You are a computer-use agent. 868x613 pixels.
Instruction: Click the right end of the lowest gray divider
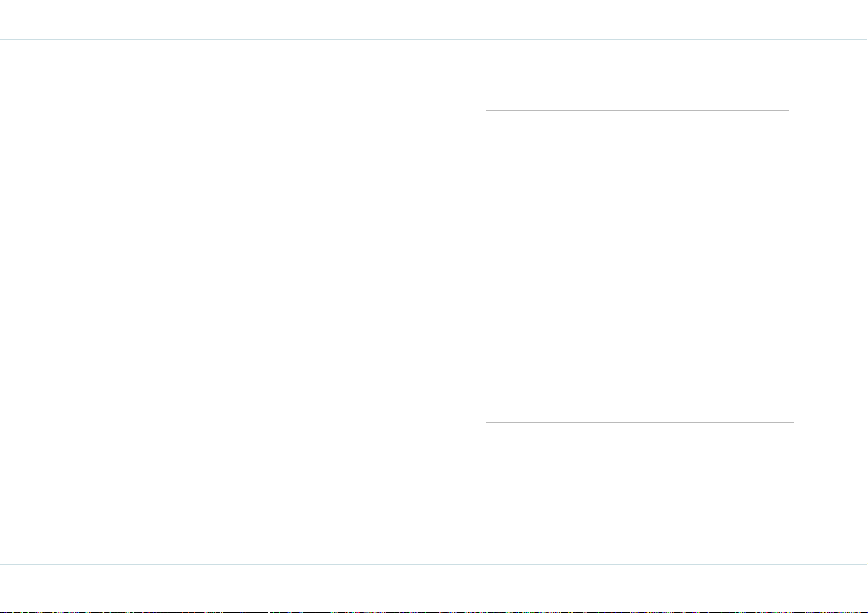[x=792, y=507]
